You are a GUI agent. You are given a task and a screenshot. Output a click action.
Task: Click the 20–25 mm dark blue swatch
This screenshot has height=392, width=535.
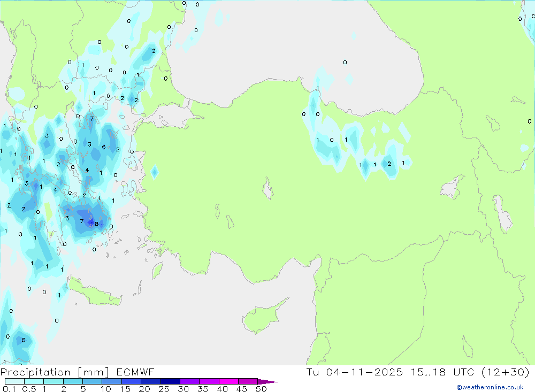(150, 381)
